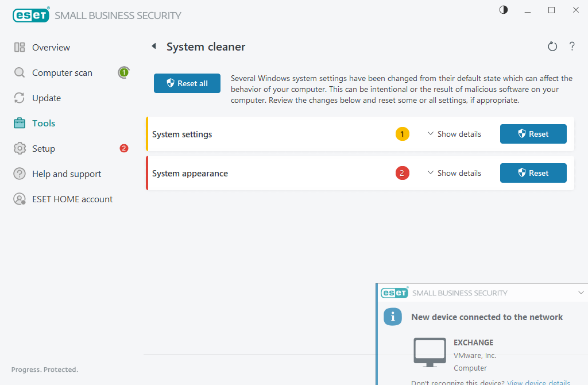The height and width of the screenshot is (385, 588).
Task: Open the Update section from sidebar
Action: (47, 98)
